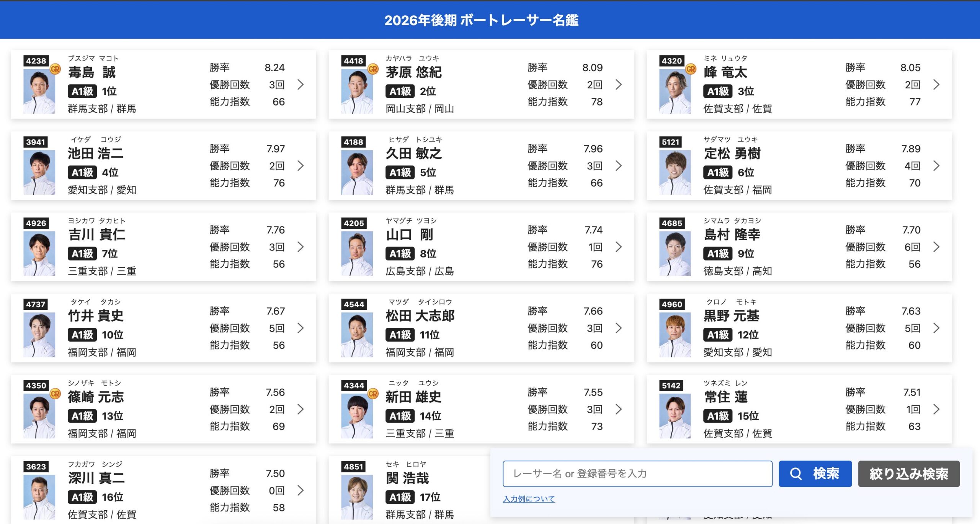Click 常住 蓮's profile photo
The height and width of the screenshot is (524, 980).
675,416
